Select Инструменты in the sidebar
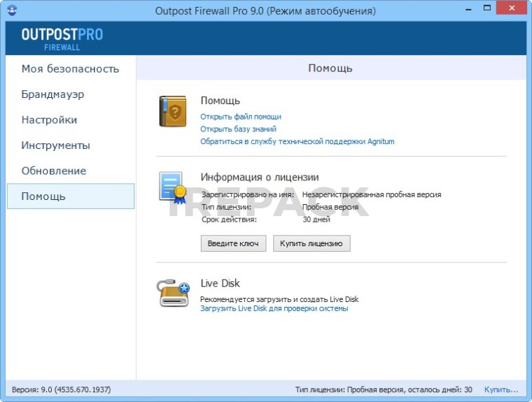Viewport: 532px width, 402px height. click(x=55, y=145)
